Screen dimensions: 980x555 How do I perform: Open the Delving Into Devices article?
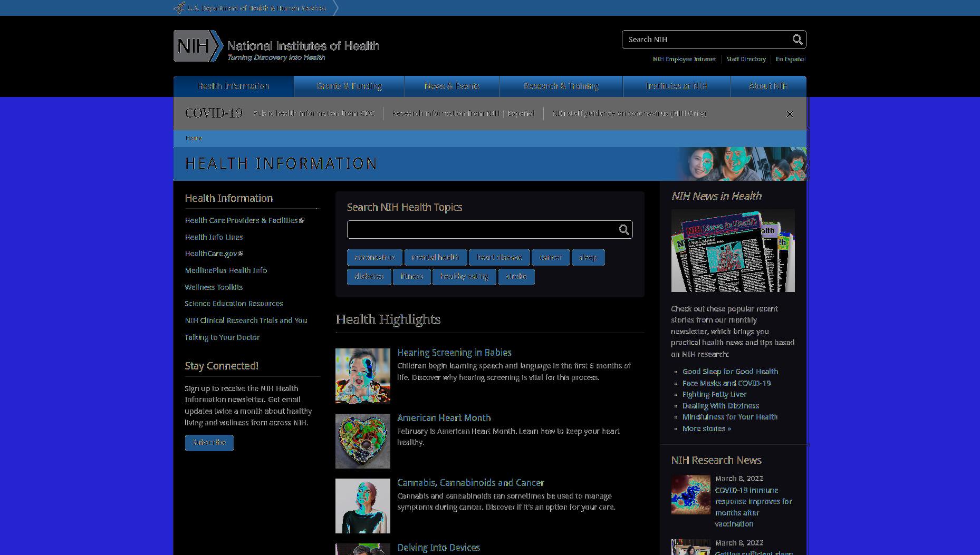point(438,548)
